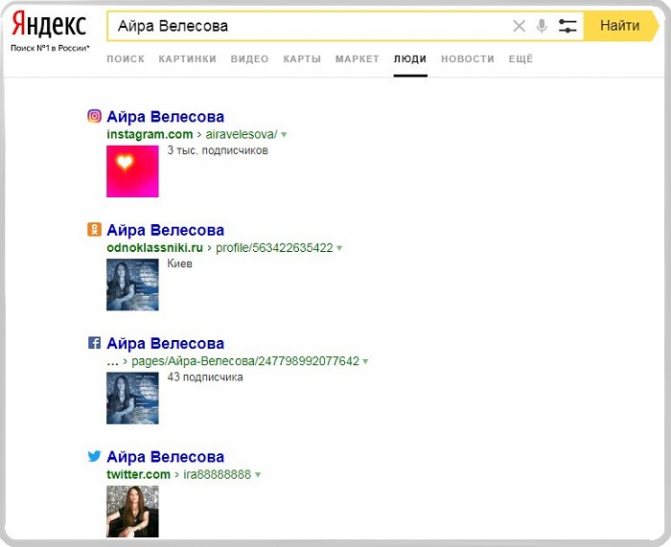Open the Facebook page photo thumbnail

pyautogui.click(x=132, y=398)
